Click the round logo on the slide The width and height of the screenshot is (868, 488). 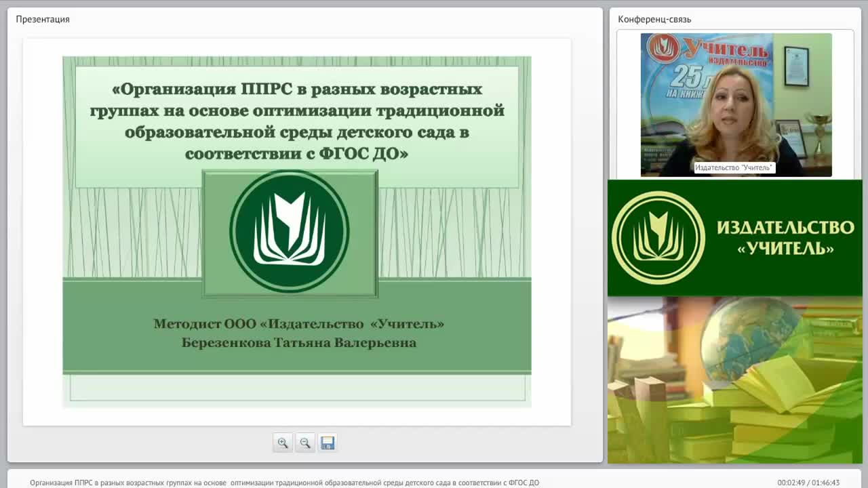pos(290,230)
